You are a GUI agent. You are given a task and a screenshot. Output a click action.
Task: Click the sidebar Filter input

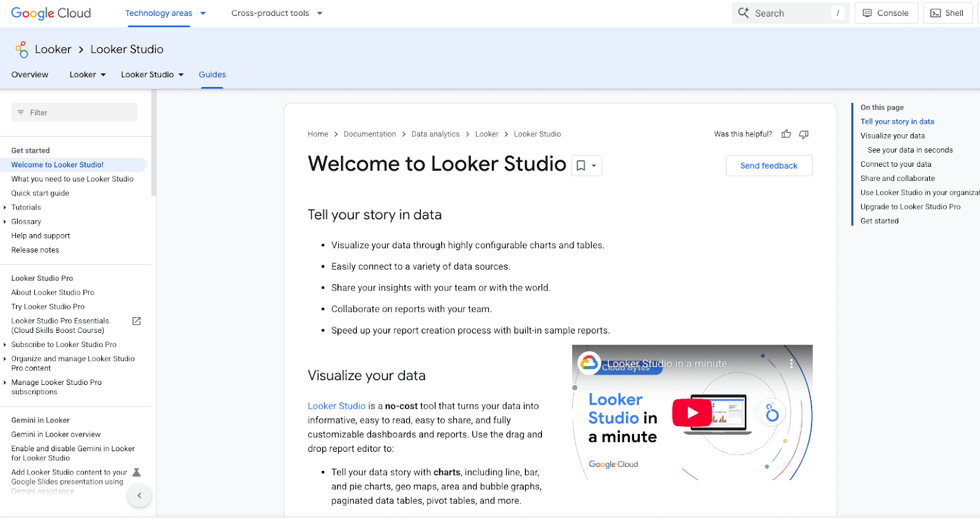[x=74, y=113]
